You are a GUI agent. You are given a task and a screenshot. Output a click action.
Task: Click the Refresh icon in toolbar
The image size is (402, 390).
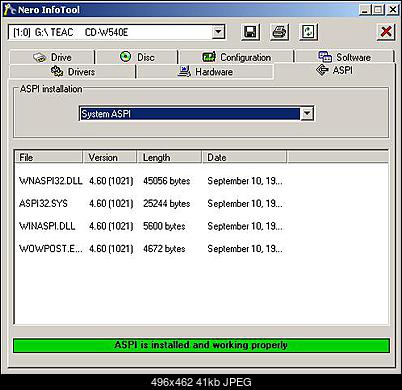(x=308, y=32)
